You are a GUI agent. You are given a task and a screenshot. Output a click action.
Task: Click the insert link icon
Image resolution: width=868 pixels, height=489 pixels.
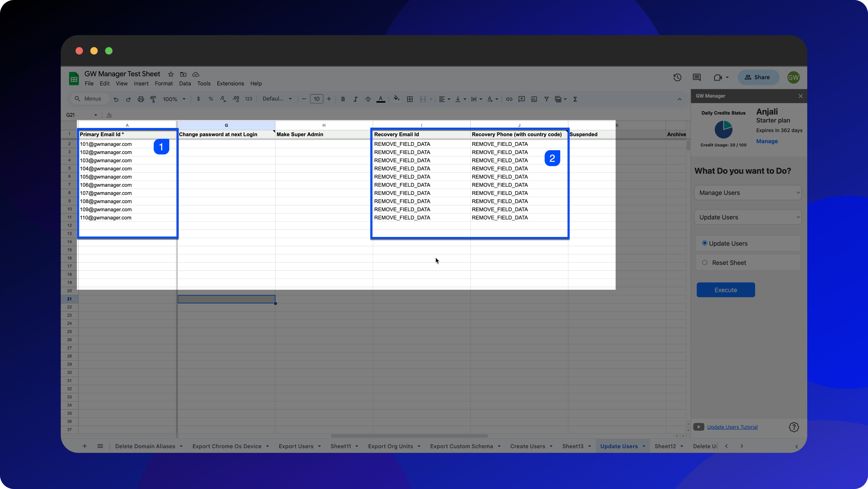[509, 99]
